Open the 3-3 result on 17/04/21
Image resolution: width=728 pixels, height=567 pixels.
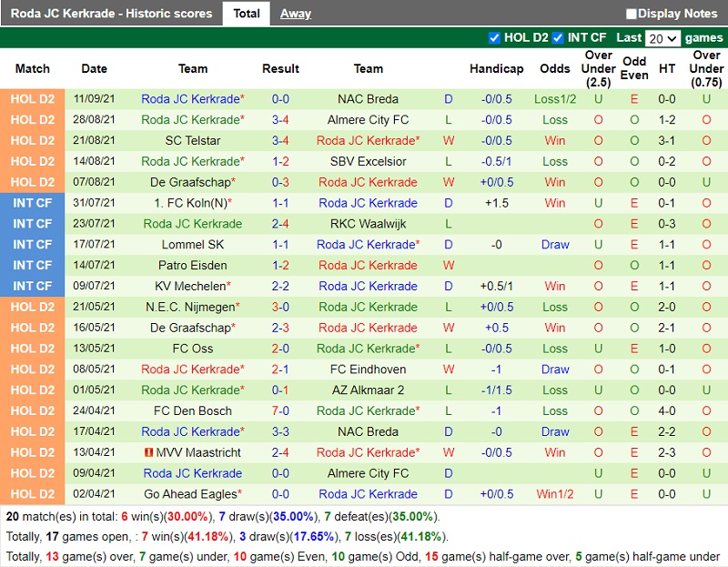[280, 432]
